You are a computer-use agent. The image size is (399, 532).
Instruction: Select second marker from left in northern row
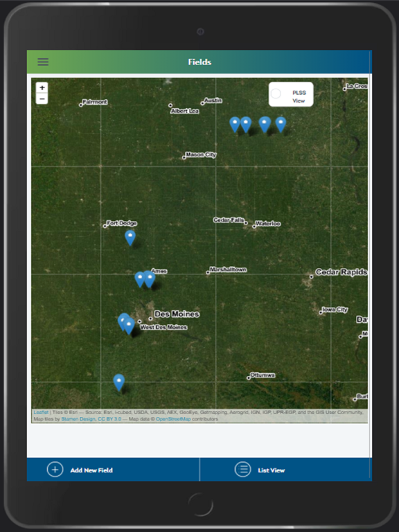pyautogui.click(x=246, y=125)
